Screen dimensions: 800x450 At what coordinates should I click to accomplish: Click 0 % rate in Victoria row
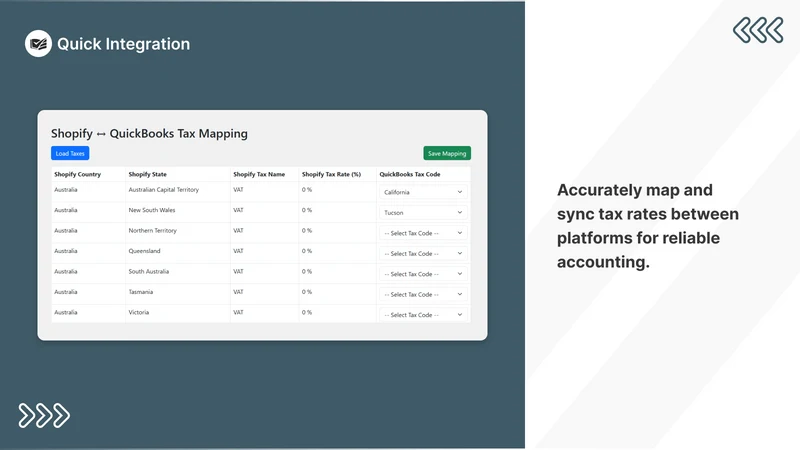(307, 312)
